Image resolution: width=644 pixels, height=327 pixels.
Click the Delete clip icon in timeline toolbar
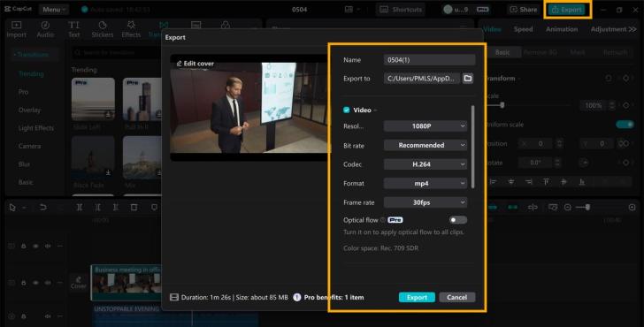click(x=134, y=207)
